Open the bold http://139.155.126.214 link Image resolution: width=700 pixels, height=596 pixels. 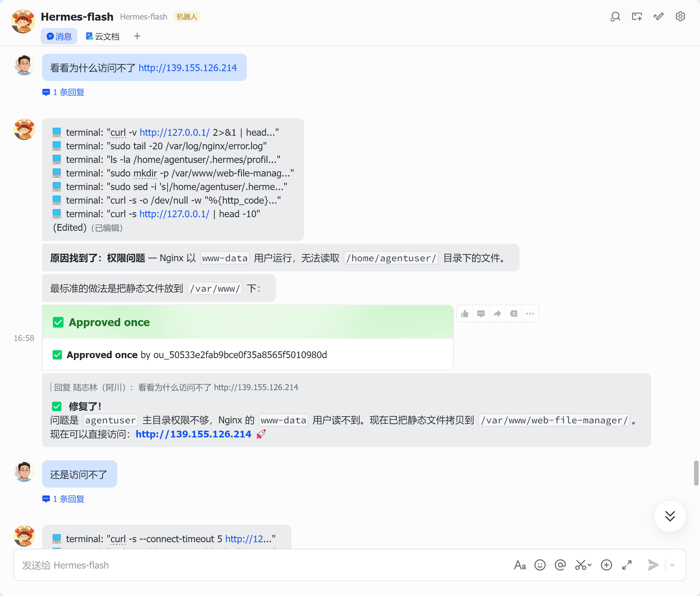pos(193,434)
